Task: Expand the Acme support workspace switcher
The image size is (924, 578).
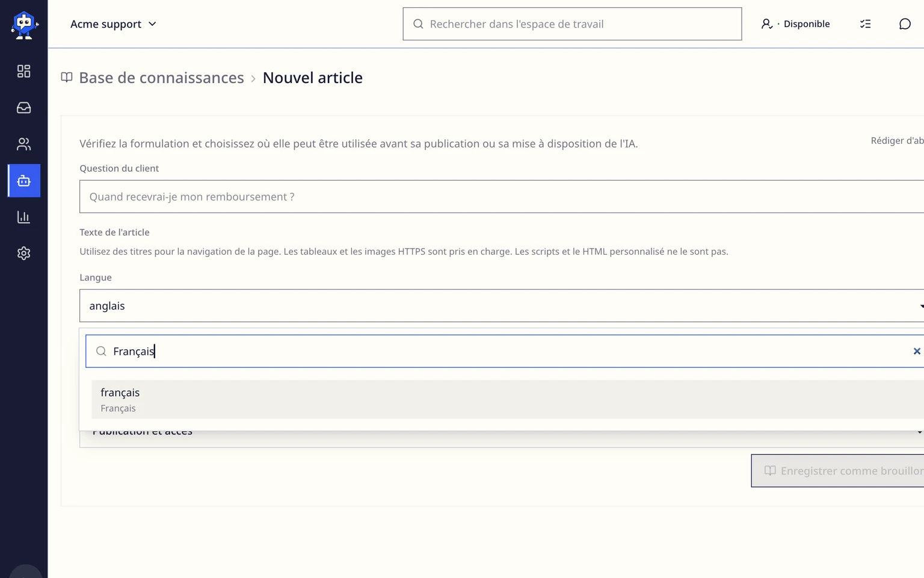Action: tap(113, 24)
